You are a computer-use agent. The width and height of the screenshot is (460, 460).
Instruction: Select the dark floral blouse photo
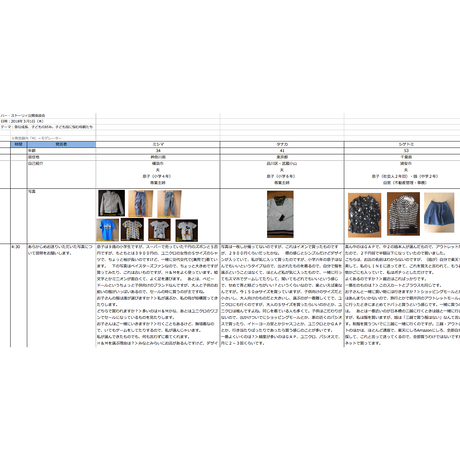(364, 215)
